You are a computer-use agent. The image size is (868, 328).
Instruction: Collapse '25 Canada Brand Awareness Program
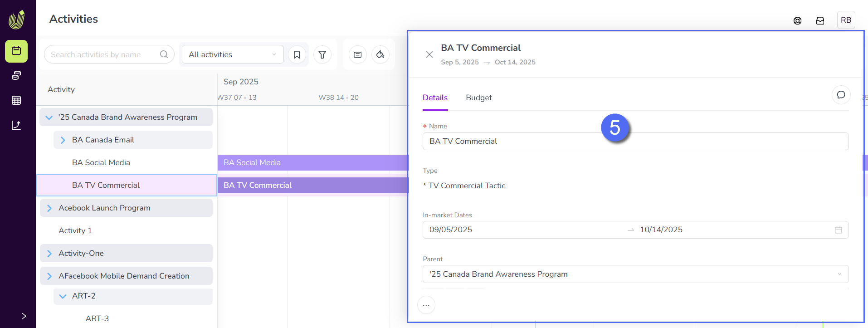point(49,117)
